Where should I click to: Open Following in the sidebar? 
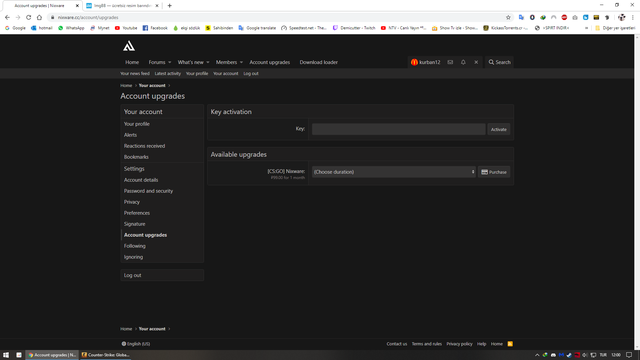(135, 246)
